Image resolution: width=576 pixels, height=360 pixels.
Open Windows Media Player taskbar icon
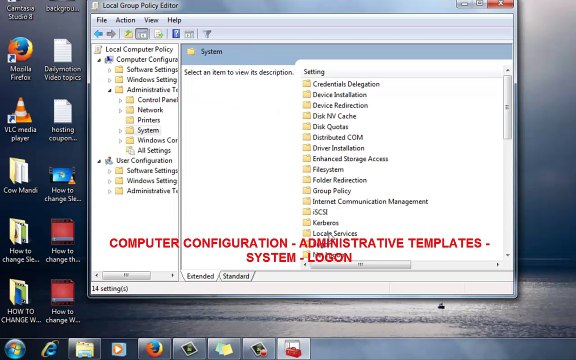[119, 349]
